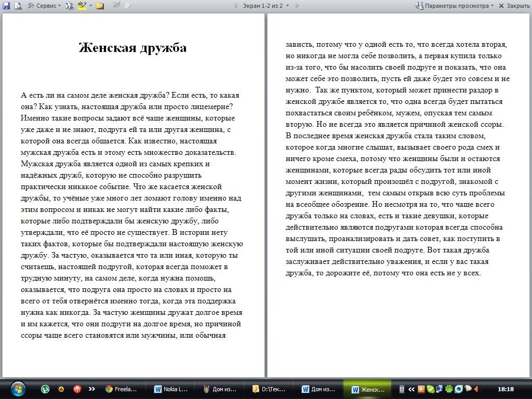Click the volume speaker tray icon

477,389
